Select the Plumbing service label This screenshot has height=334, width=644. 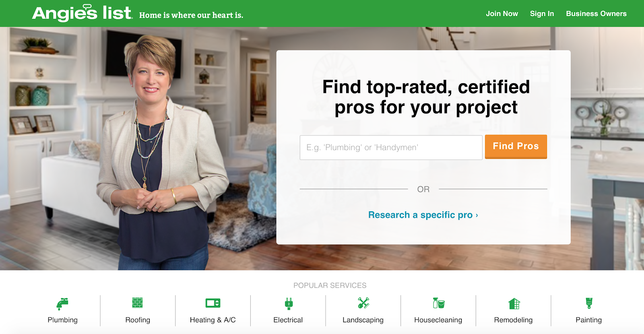point(62,320)
